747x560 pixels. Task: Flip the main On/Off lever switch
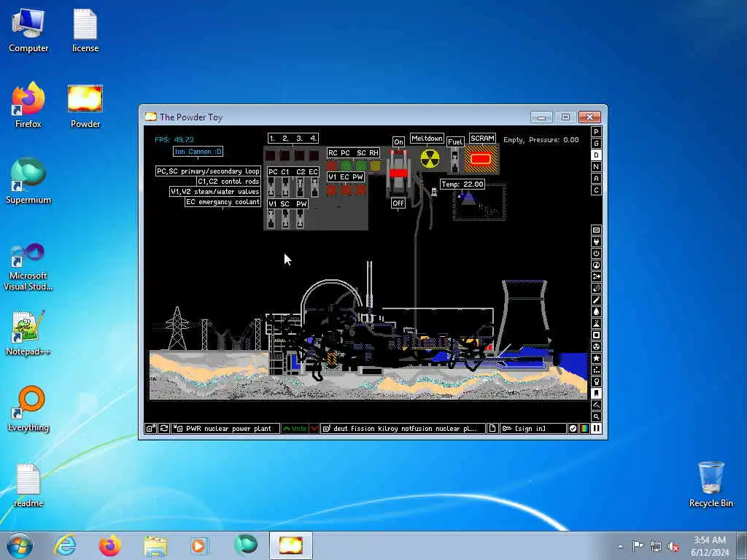[398, 172]
